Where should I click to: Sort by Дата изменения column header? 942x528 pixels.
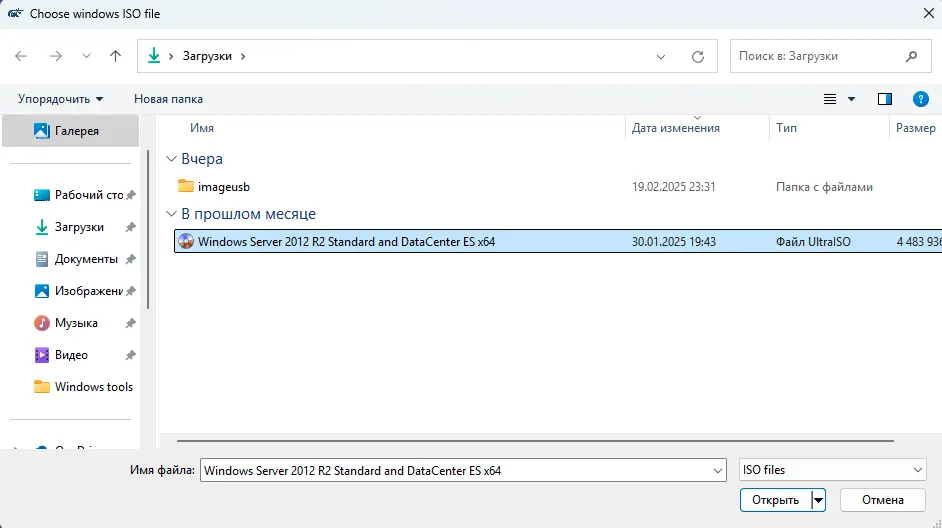coord(676,128)
